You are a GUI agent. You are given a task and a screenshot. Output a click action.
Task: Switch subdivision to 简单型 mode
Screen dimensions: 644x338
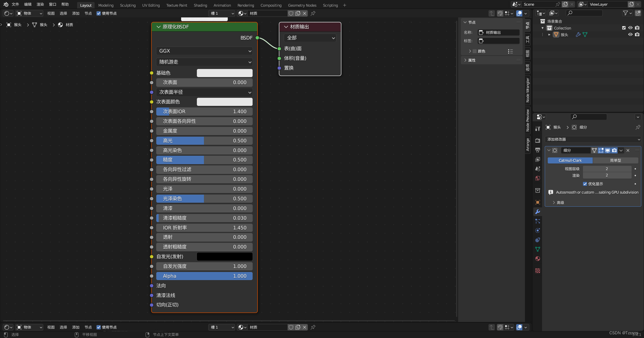(x=615, y=160)
